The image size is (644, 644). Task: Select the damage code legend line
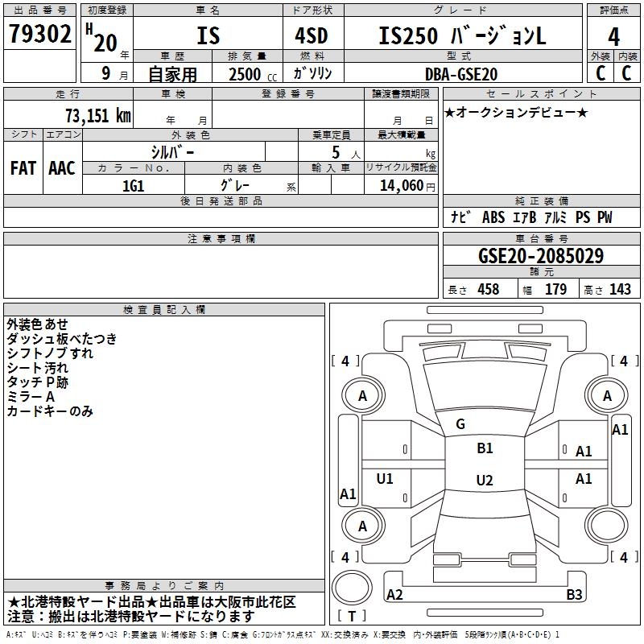[x=283, y=635]
